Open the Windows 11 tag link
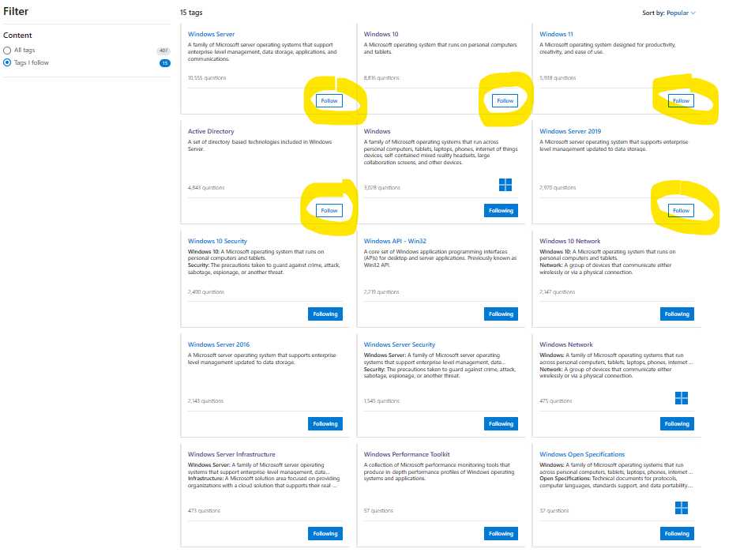 (x=556, y=34)
